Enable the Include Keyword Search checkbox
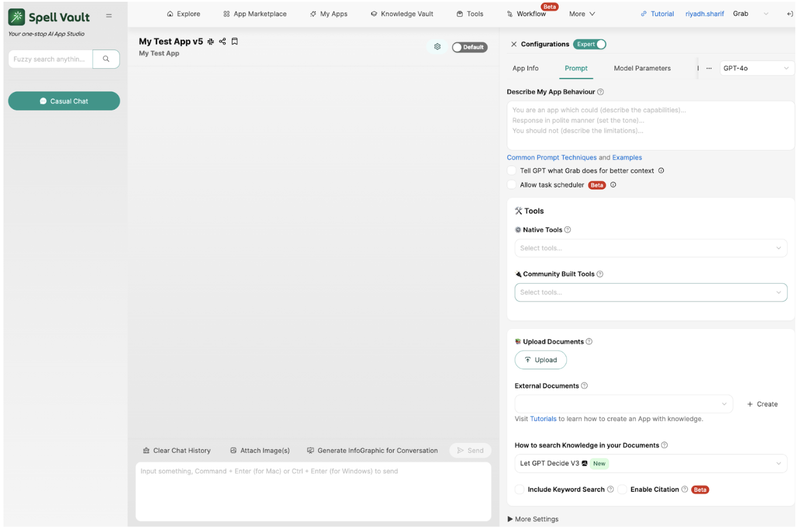 click(519, 489)
